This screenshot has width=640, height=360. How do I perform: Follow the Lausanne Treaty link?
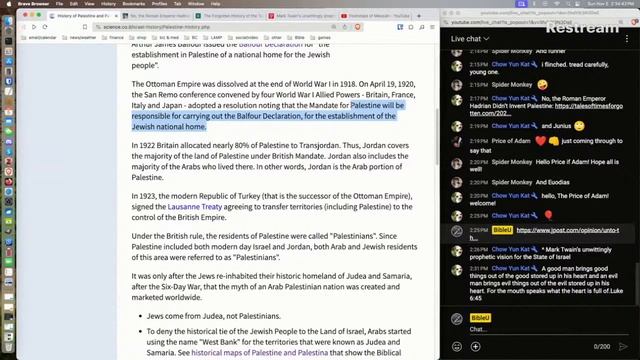coord(195,207)
